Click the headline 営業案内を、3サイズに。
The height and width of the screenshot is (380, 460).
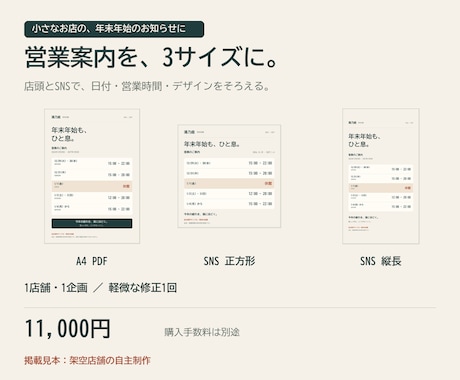pos(151,57)
